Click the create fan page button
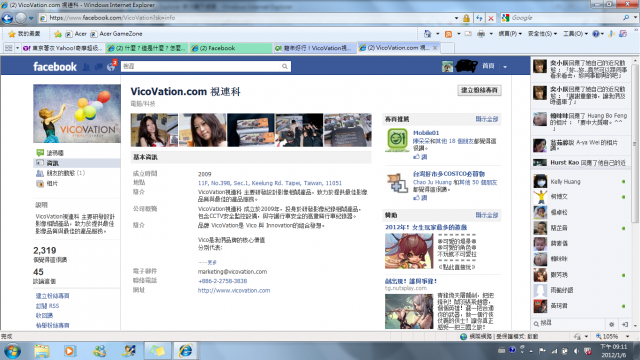 coord(479,90)
